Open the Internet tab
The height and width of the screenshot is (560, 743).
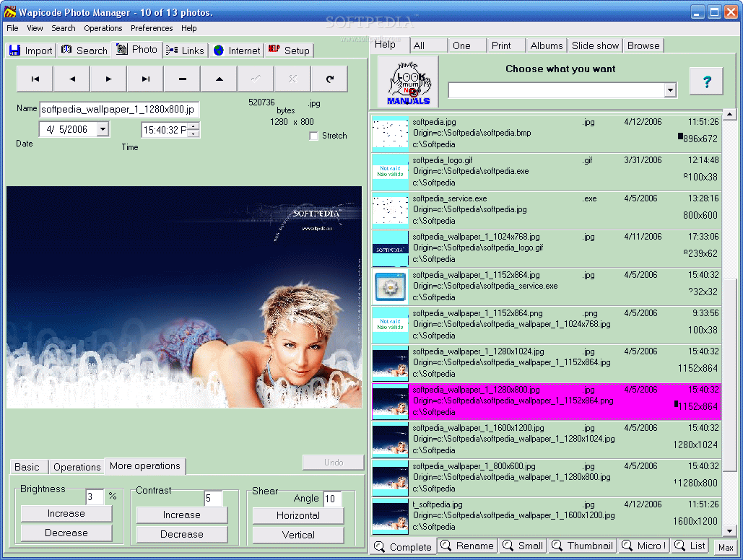(x=236, y=51)
